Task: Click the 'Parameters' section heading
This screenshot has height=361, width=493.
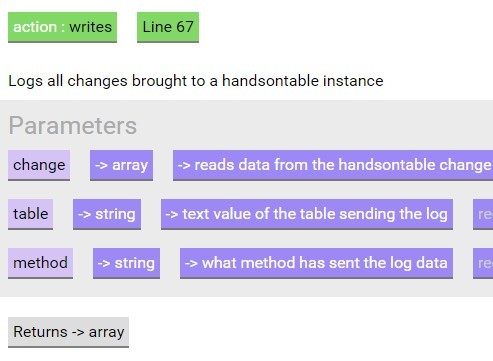Action: coord(73,126)
